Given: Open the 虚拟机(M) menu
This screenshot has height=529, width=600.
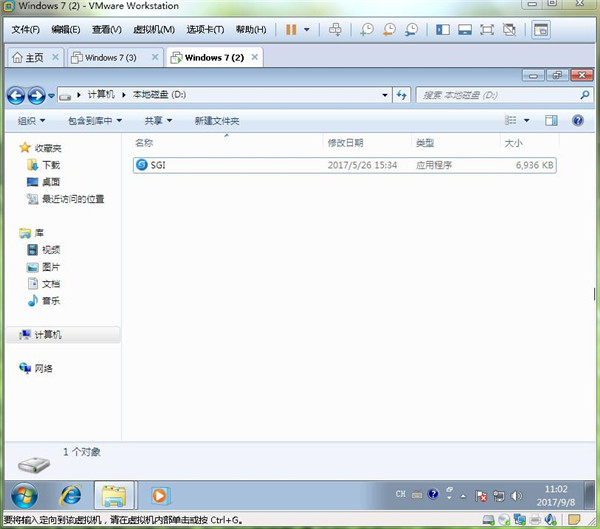Looking at the screenshot, I should (154, 29).
